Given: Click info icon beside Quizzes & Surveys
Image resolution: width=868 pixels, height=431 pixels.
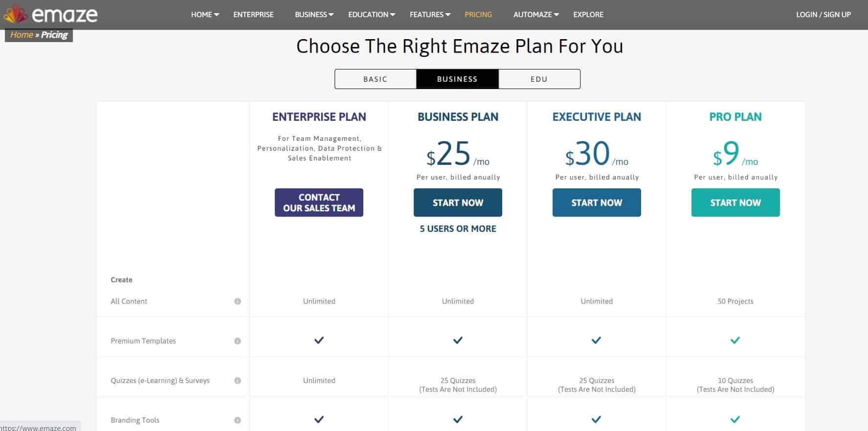Looking at the screenshot, I should (x=238, y=381).
